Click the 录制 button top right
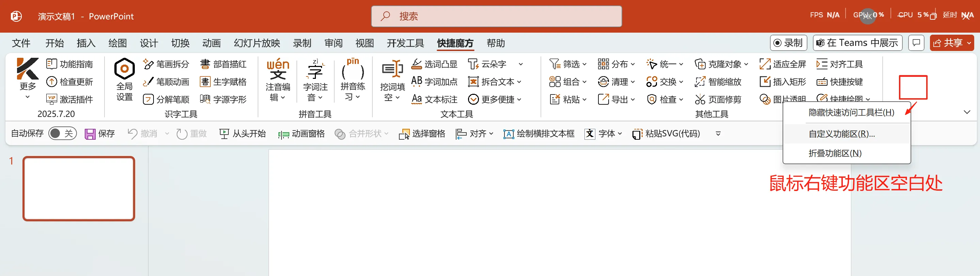980x276 pixels. pyautogui.click(x=789, y=42)
